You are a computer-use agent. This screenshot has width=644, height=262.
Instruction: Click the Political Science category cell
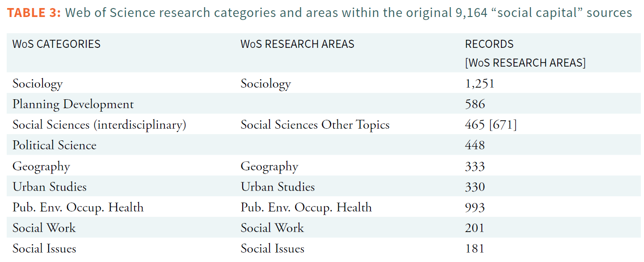[55, 145]
